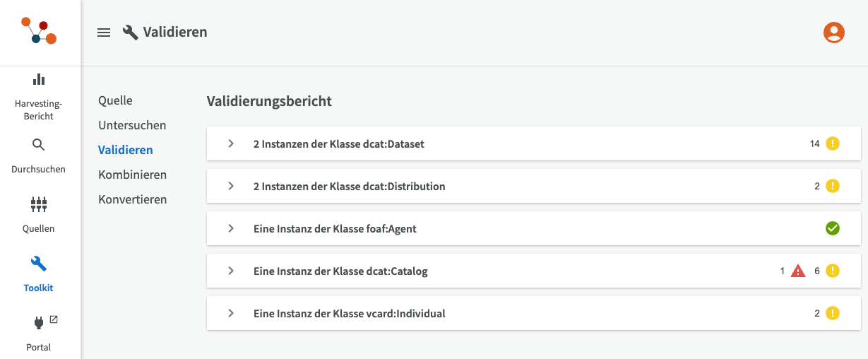
Task: Click yellow warning icon for dcat:Dataset
Action: [833, 143]
